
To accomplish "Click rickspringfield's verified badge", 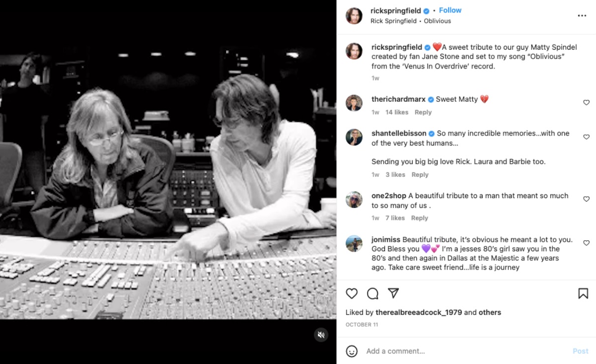I will (x=426, y=10).
